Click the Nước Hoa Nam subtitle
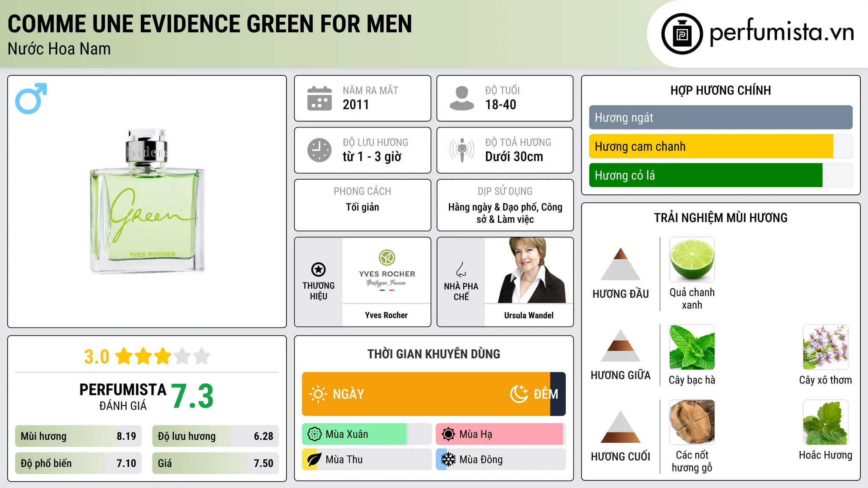868x488 pixels. coord(59,49)
